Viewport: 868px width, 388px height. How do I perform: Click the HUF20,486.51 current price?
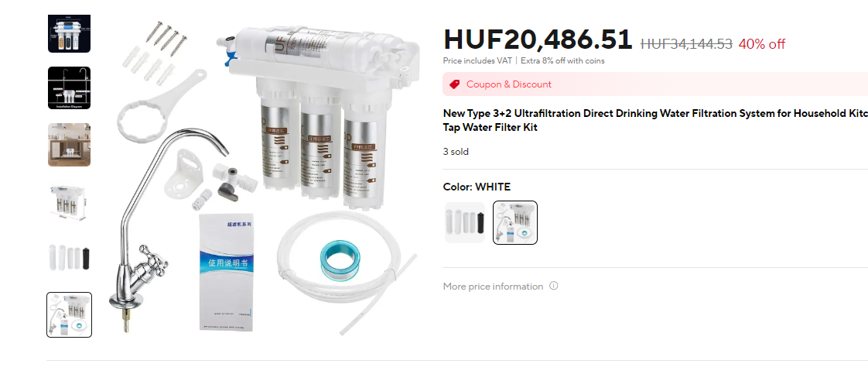click(x=538, y=39)
